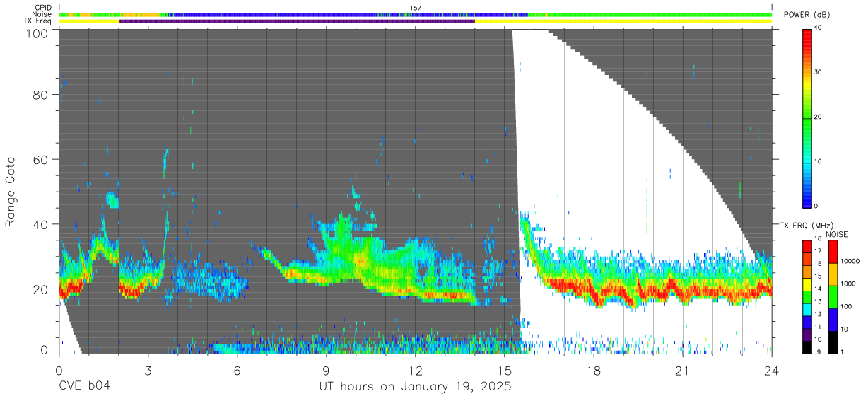Click the UT hour 15 label on the x-axis
This screenshot has width=868, height=401.
[505, 371]
